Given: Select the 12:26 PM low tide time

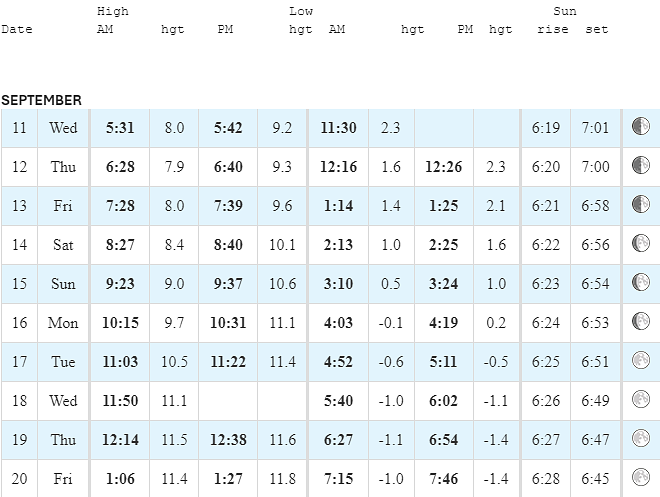Looking at the screenshot, I should [444, 167].
